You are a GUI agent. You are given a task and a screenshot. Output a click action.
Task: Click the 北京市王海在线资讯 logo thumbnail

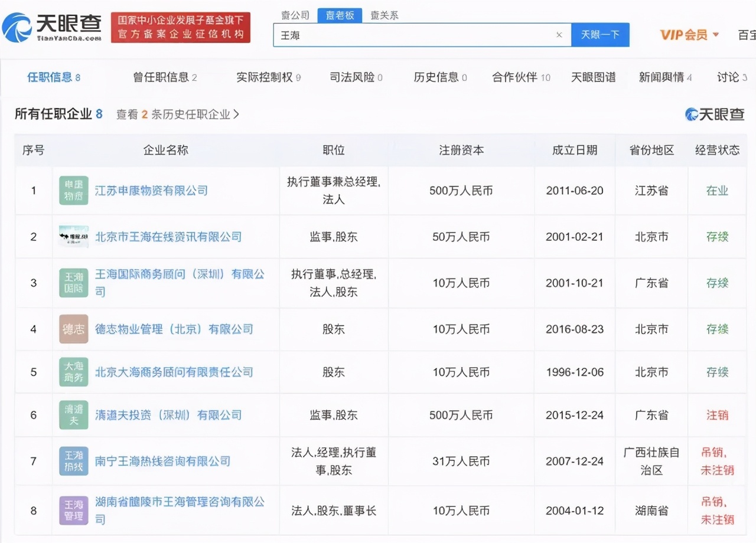click(x=73, y=236)
